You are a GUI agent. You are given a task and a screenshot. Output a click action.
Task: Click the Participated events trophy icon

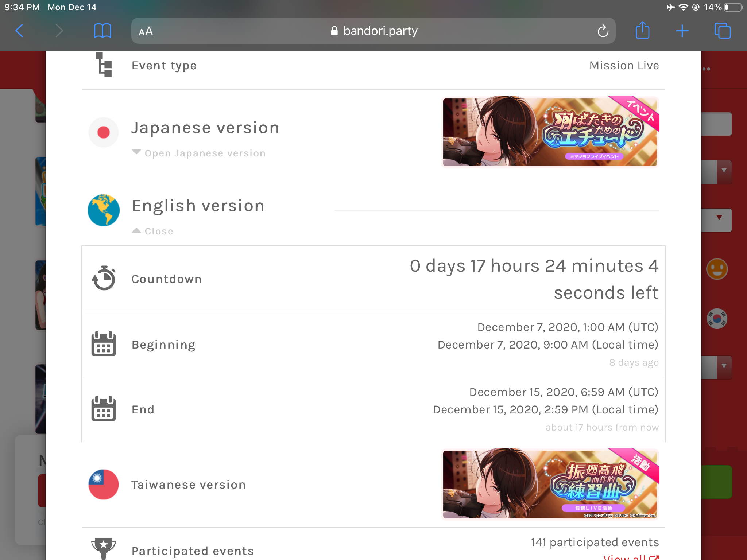104,548
